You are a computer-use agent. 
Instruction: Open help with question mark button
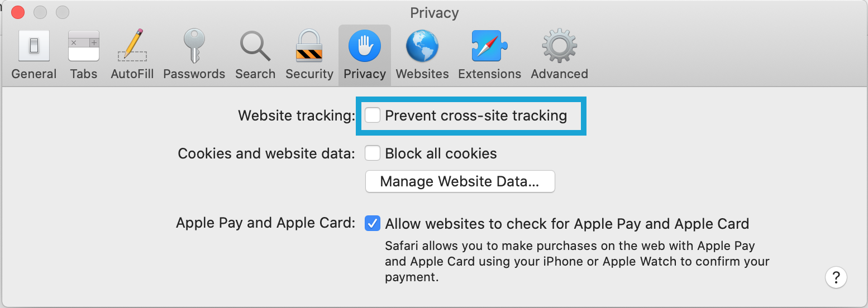(x=836, y=277)
